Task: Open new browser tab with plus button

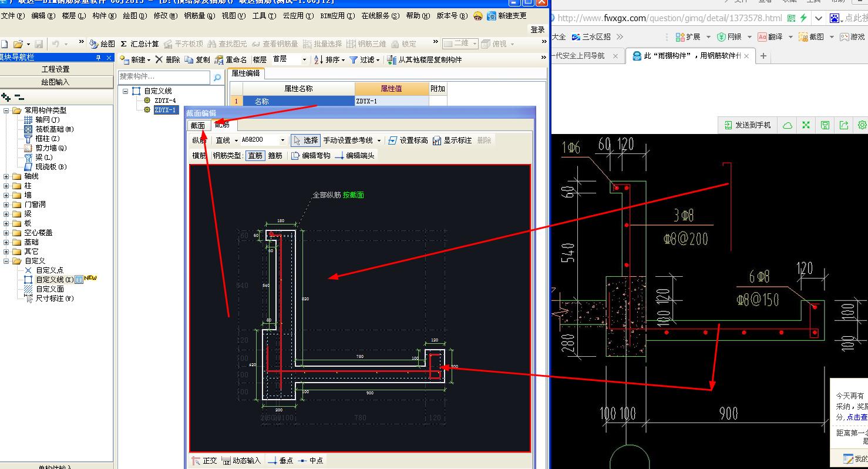Action: (x=763, y=56)
